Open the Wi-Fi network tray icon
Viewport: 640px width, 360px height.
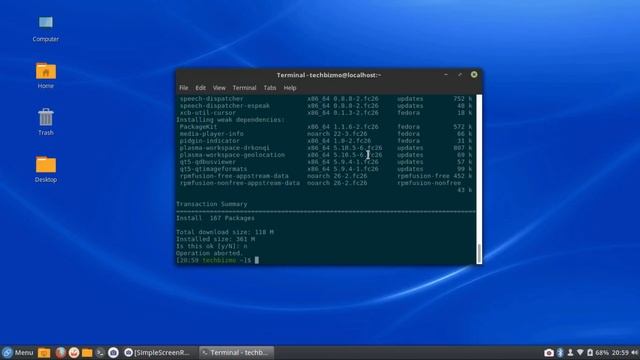pos(580,353)
